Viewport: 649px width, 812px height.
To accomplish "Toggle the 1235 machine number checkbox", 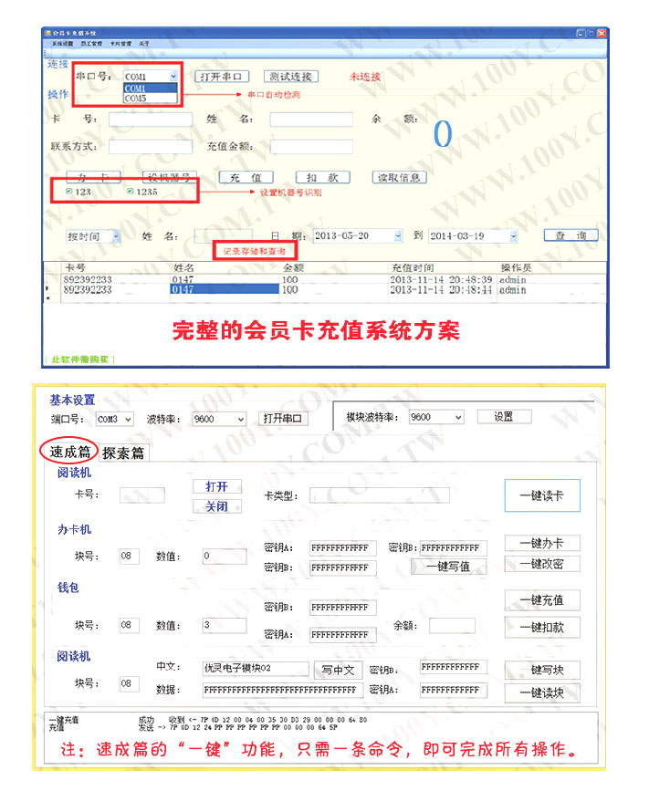I will 131,192.
